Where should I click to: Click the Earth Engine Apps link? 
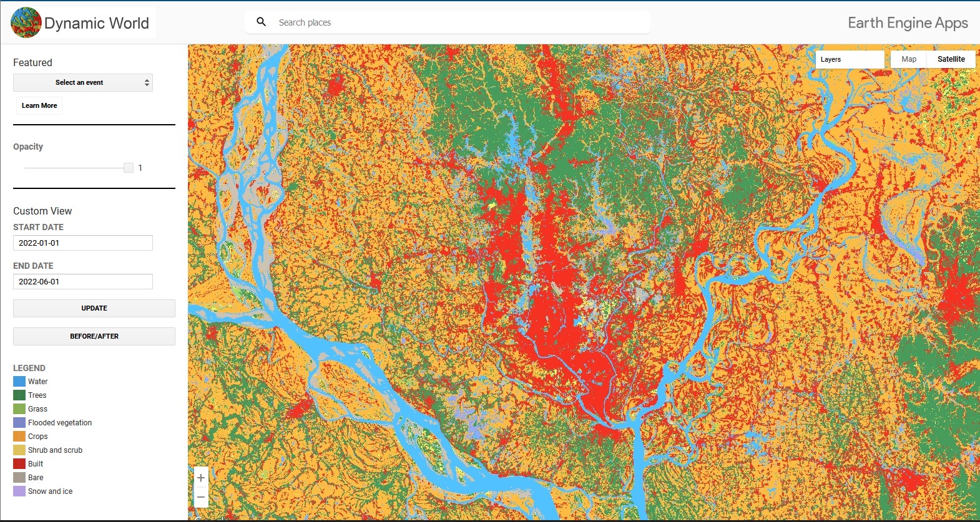908,23
